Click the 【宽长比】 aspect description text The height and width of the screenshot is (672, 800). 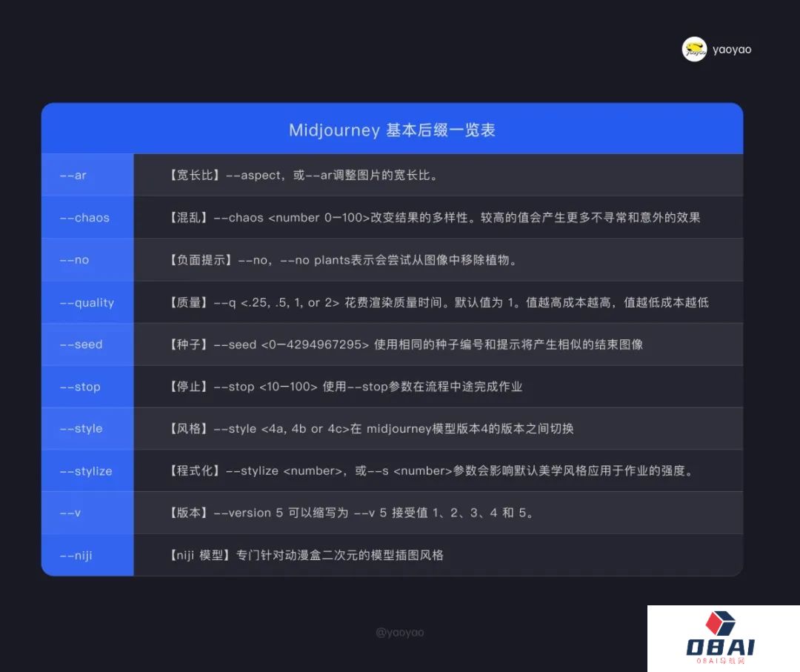pyautogui.click(x=304, y=176)
